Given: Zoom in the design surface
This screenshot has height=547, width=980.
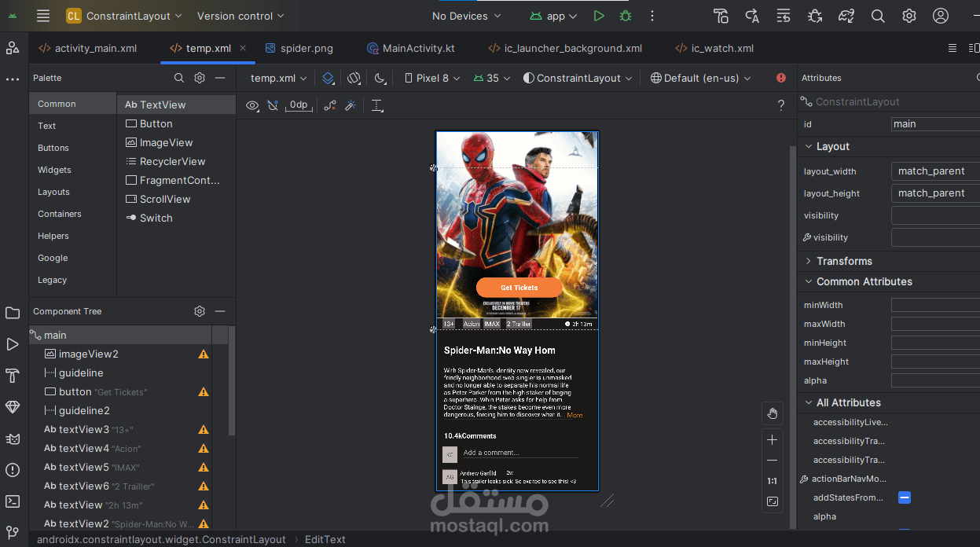Looking at the screenshot, I should 773,439.
